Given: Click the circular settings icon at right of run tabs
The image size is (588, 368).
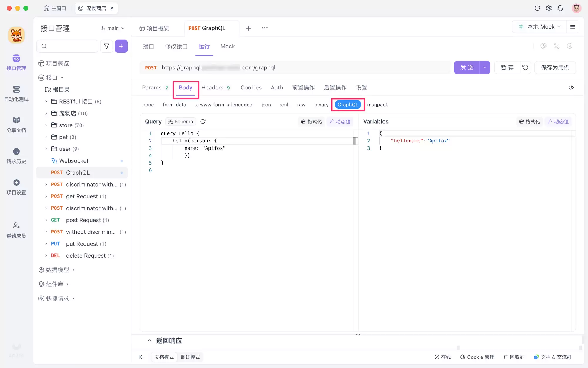Looking at the screenshot, I should (569, 46).
